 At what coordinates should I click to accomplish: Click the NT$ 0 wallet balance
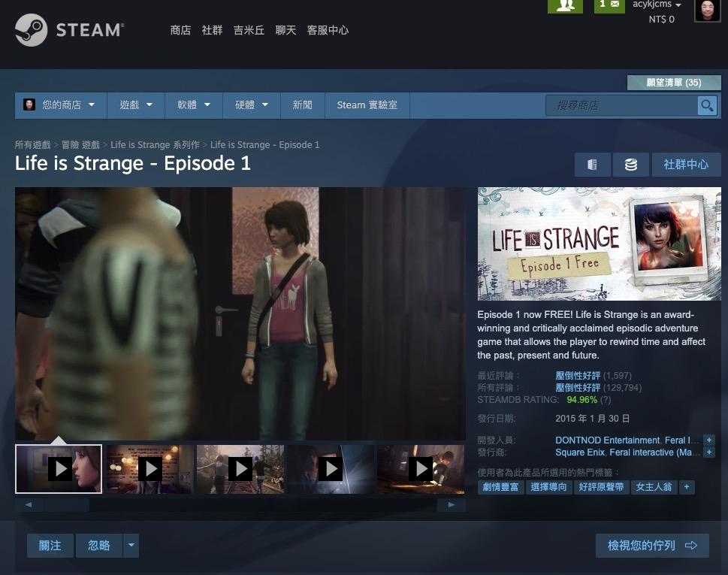click(x=661, y=19)
